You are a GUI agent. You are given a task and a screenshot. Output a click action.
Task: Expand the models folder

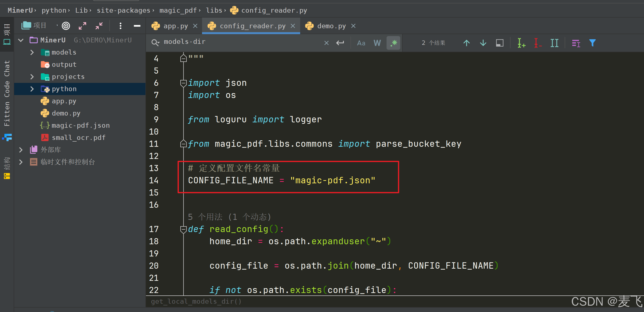[x=32, y=52]
